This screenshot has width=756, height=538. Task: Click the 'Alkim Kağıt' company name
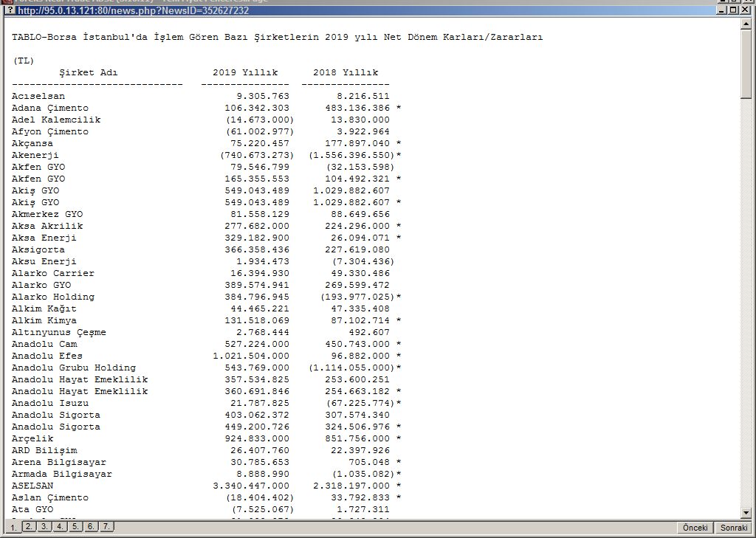click(x=44, y=308)
